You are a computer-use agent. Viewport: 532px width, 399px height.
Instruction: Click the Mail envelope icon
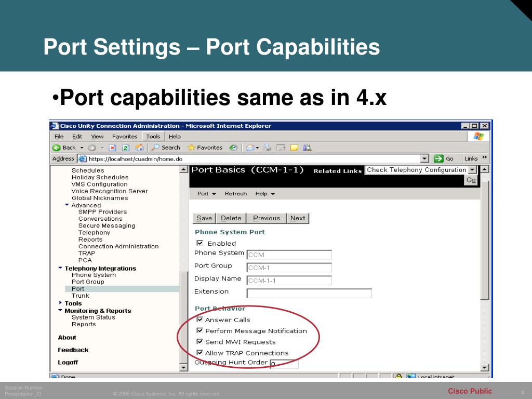click(250, 148)
